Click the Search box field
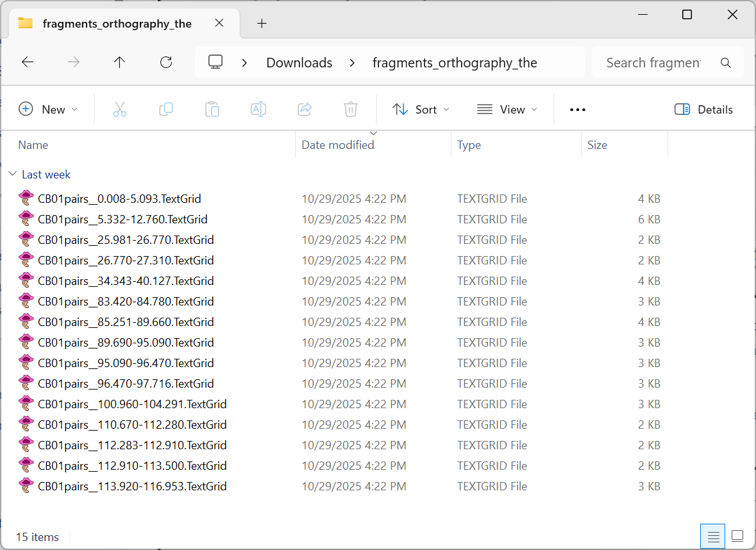Image resolution: width=756 pixels, height=550 pixels. pos(654,63)
